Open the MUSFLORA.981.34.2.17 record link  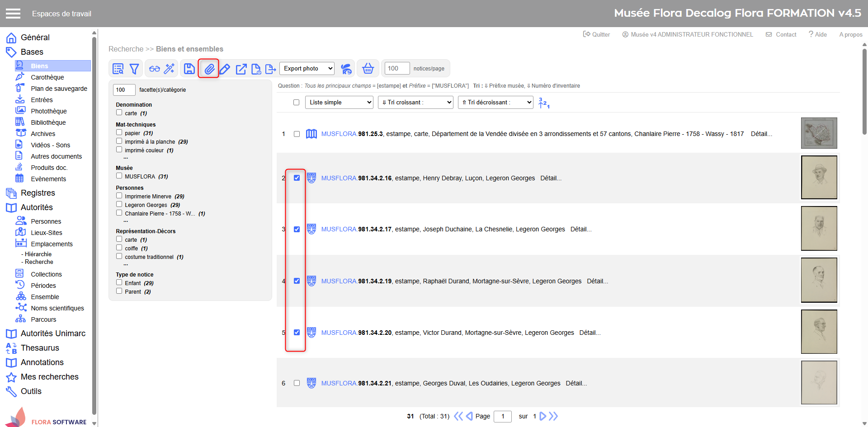[356, 229]
